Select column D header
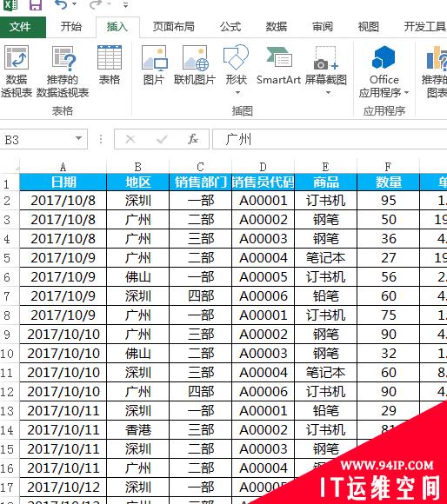This screenshot has height=504, width=447. coord(263,167)
